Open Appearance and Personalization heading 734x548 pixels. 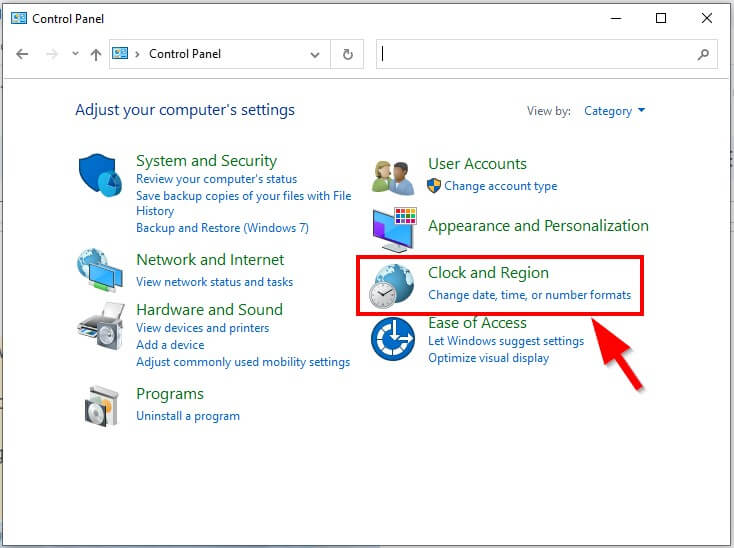(x=538, y=226)
